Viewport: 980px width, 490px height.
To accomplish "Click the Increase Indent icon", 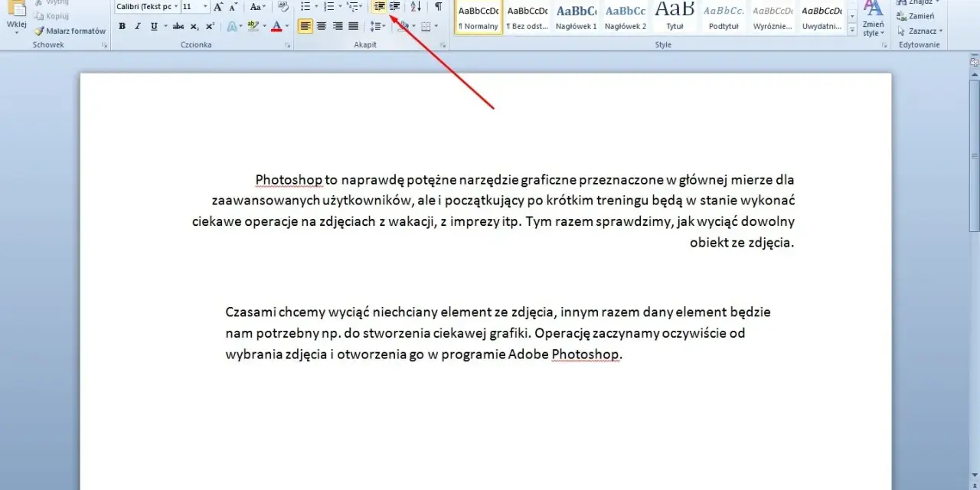I will tap(395, 6).
